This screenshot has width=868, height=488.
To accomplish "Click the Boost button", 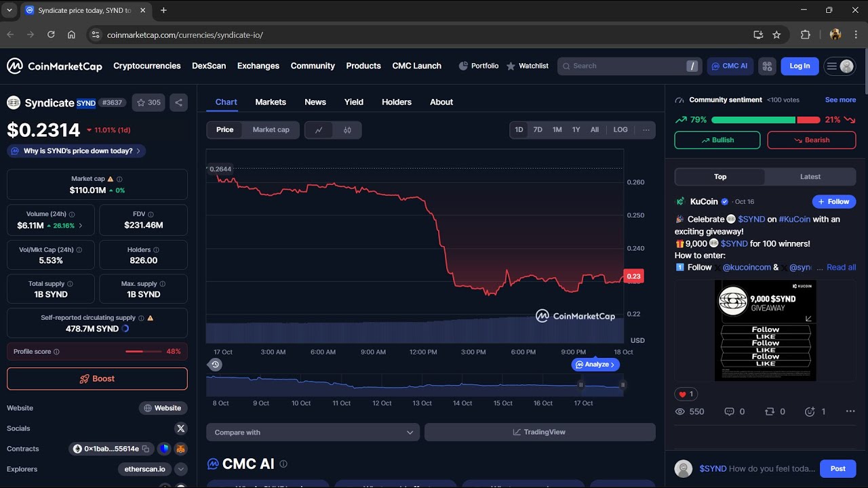I will coord(97,379).
